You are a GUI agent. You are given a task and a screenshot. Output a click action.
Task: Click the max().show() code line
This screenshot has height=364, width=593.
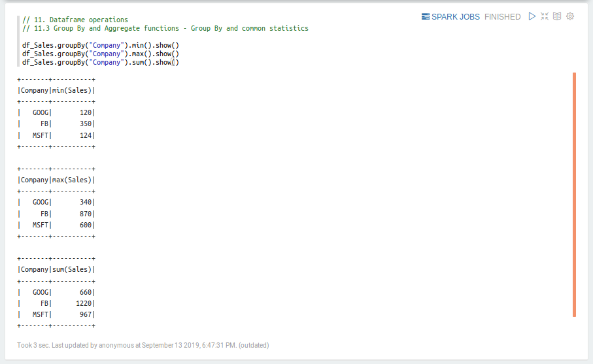[101, 54]
